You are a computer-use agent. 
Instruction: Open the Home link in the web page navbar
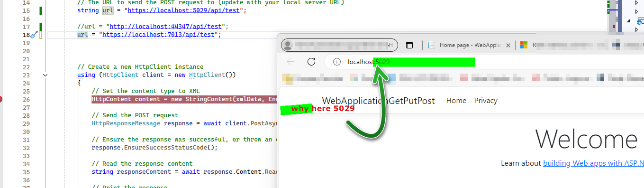coord(456,101)
